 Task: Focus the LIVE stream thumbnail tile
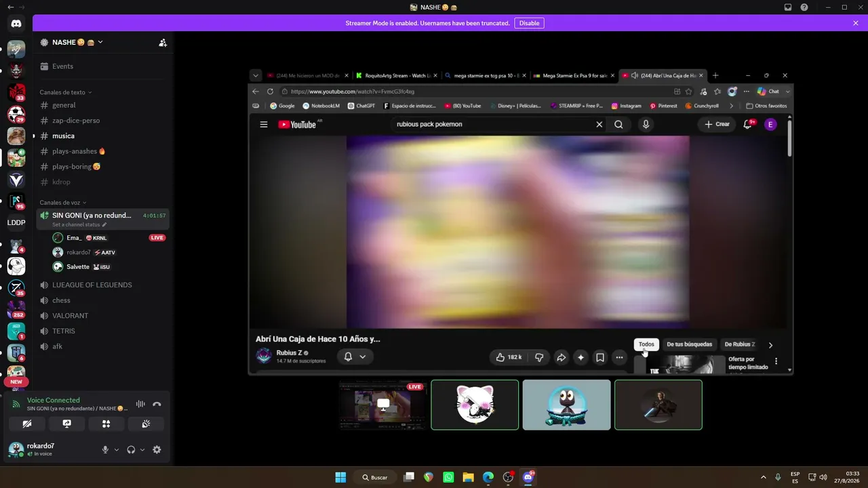383,405
